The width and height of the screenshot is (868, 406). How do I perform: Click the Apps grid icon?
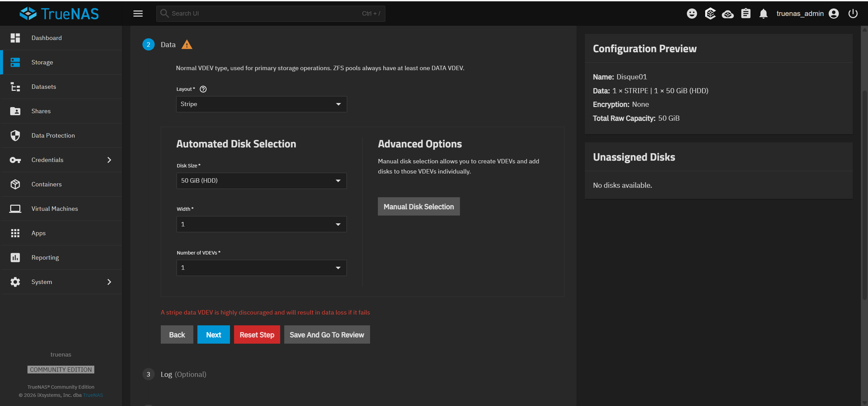(x=15, y=233)
